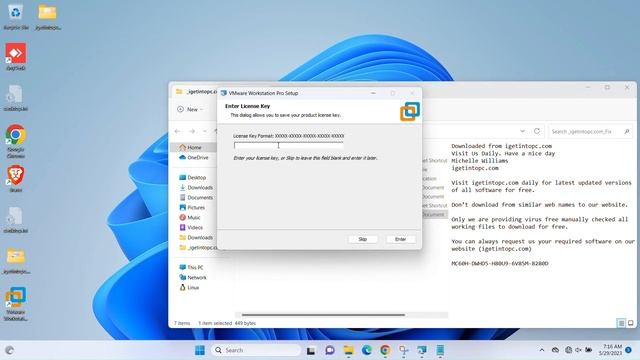Screen dimensions: 640x360
Task: Open Downloads with arrow icon in sidebar
Action: click(196, 187)
